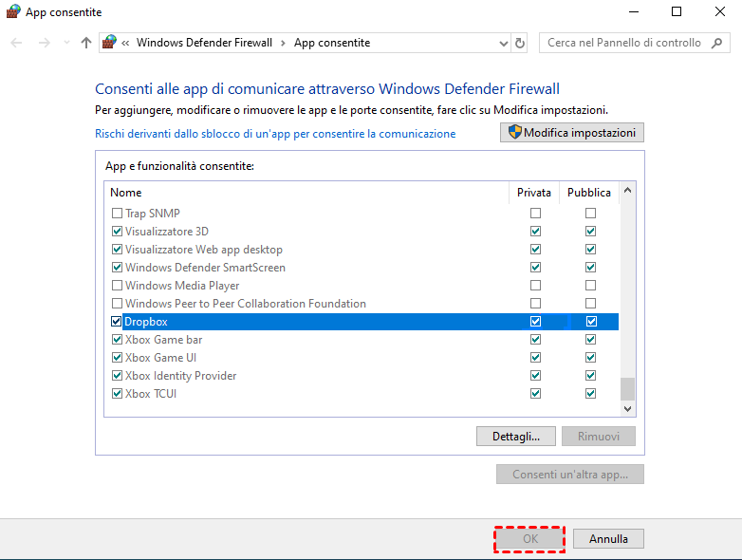Open the link about app unblocking risks
The image size is (742, 560).
[275, 134]
